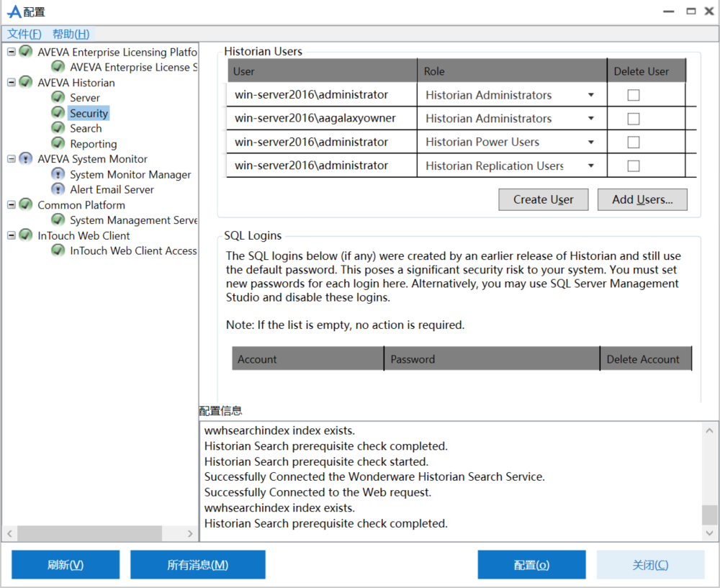The image size is (720, 588).
Task: Collapse the AVEVA System Monitor node
Action: (12, 159)
